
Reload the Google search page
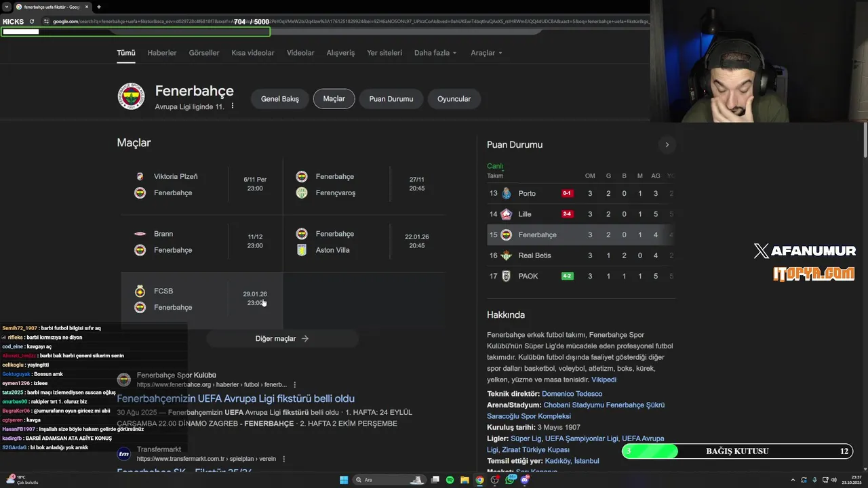tap(31, 22)
